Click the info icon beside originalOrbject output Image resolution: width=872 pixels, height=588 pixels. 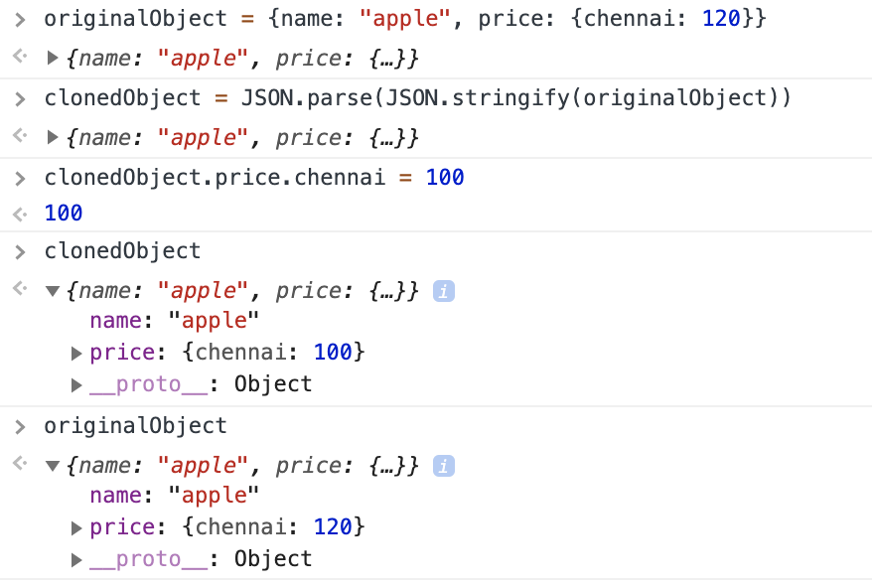444,466
